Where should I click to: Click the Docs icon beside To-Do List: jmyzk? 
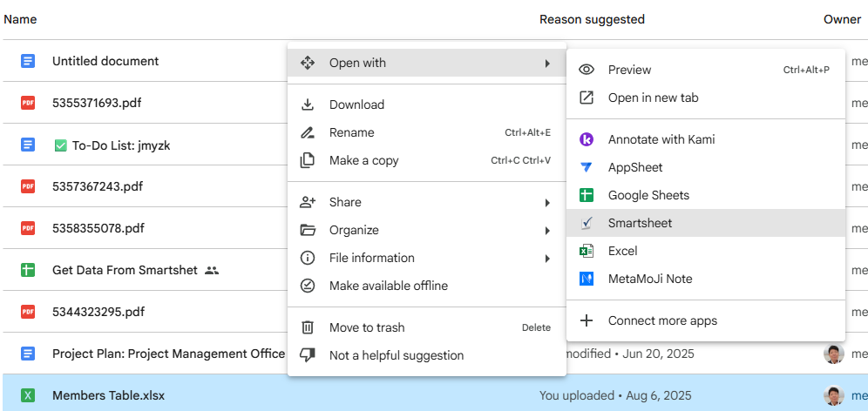[28, 145]
